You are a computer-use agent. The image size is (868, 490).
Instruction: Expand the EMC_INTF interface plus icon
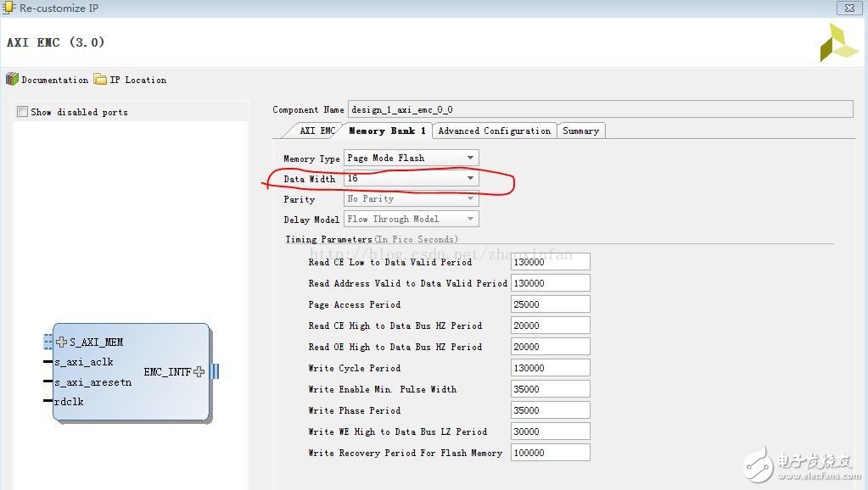coord(199,371)
